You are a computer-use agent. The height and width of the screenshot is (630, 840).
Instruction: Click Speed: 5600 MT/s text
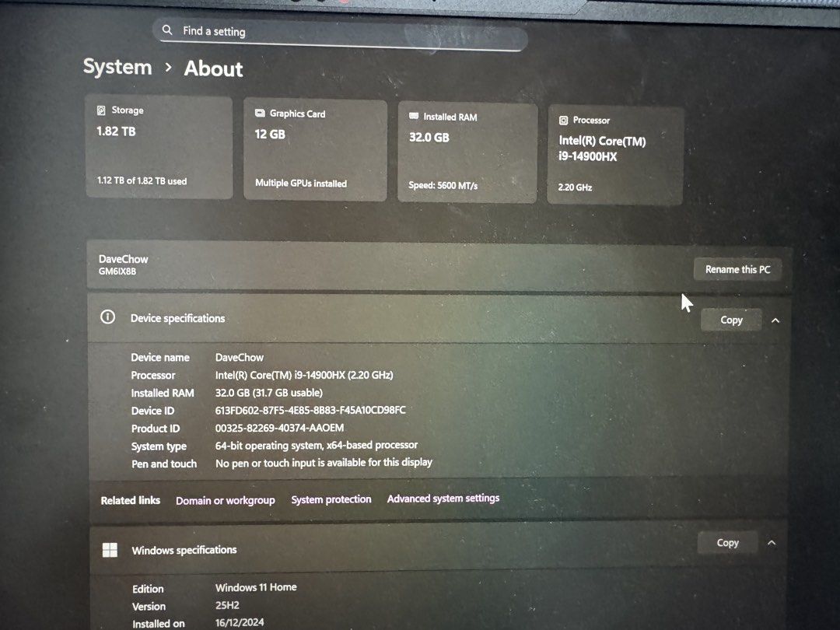point(443,185)
